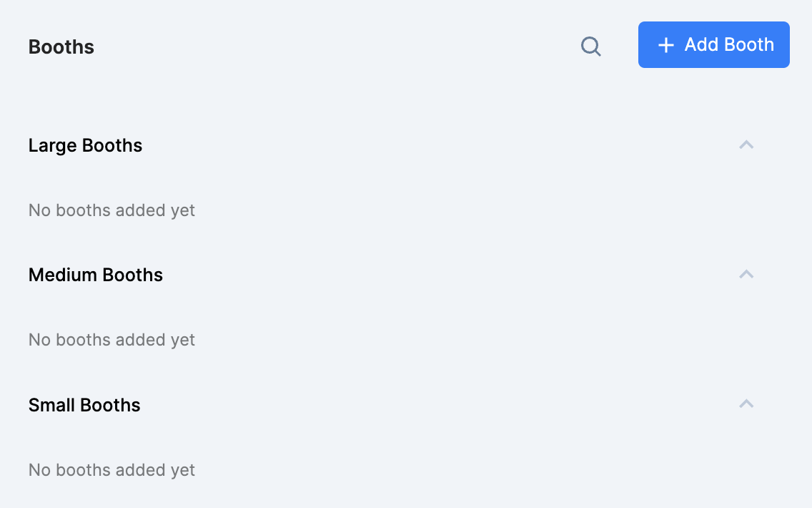Click the Add Booth button
Image resolution: width=812 pixels, height=508 pixels.
pos(713,45)
